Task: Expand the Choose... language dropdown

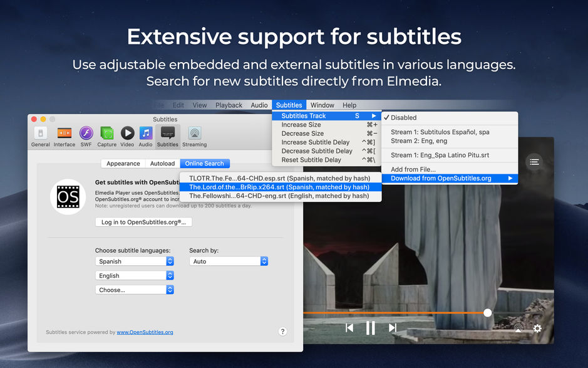Action: tap(134, 290)
